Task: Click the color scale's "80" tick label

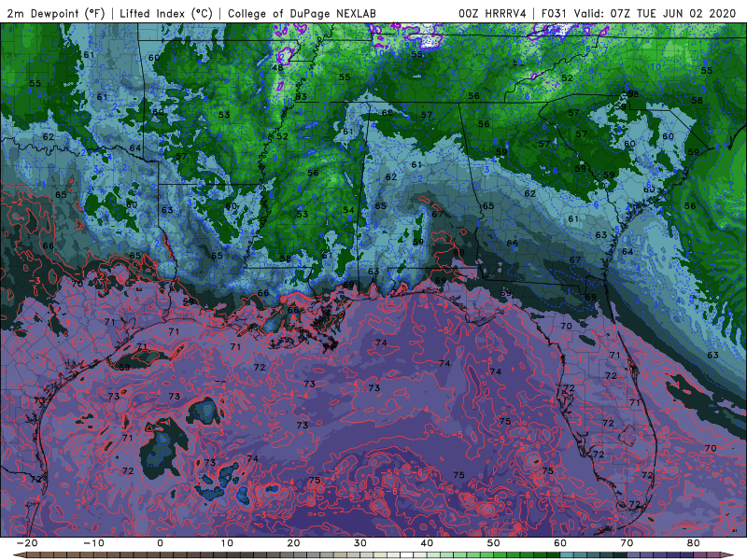Action: click(x=694, y=543)
